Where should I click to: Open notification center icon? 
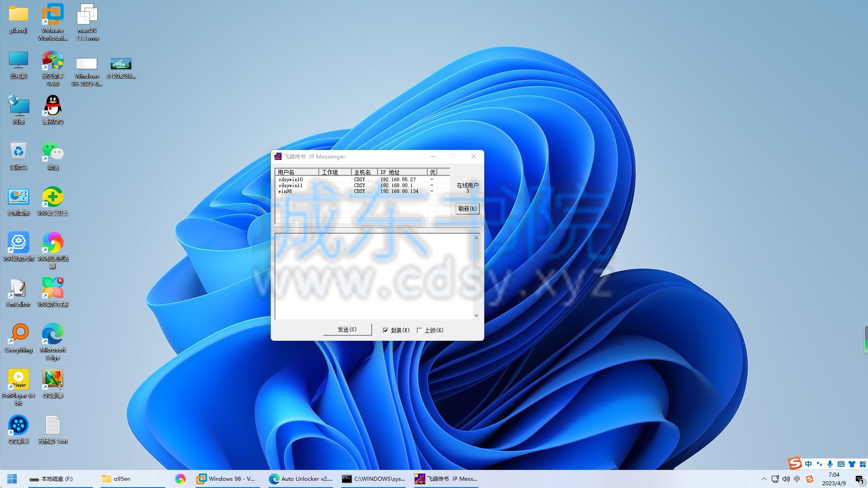click(860, 480)
